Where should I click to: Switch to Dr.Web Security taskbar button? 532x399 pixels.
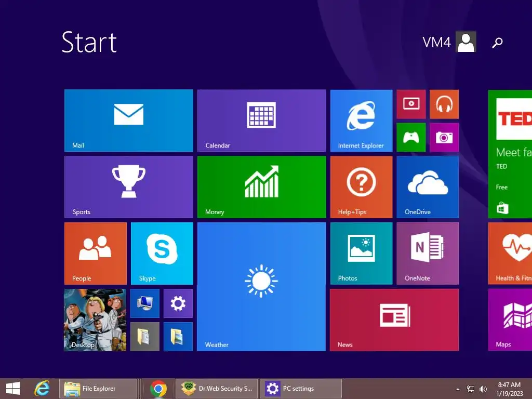pyautogui.click(x=217, y=389)
